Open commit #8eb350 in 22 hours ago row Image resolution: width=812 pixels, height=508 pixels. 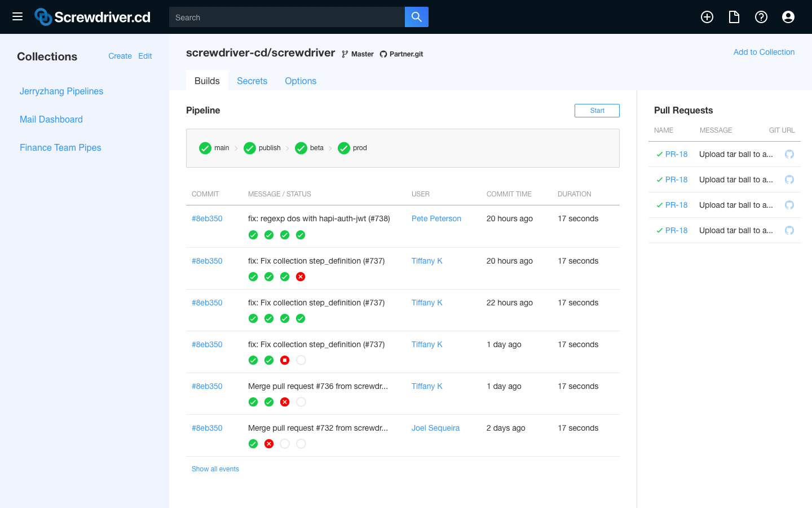pos(207,303)
